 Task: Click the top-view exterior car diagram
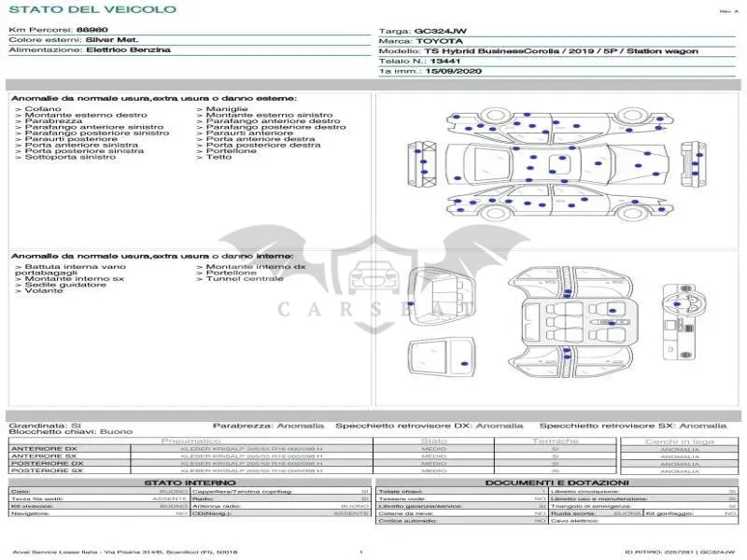click(x=557, y=163)
